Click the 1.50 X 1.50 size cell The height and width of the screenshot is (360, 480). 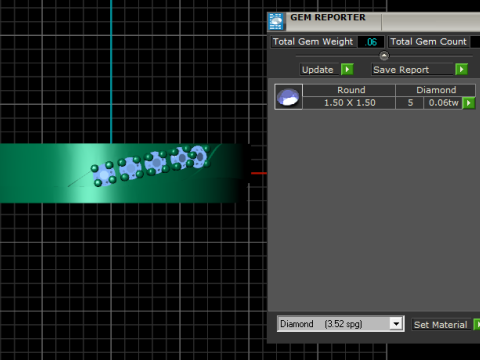[349, 103]
